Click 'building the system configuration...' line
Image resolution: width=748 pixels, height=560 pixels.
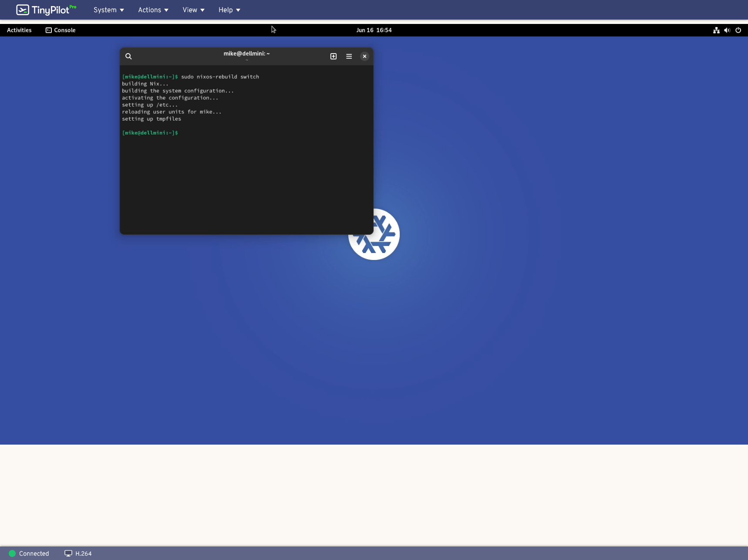coord(178,91)
